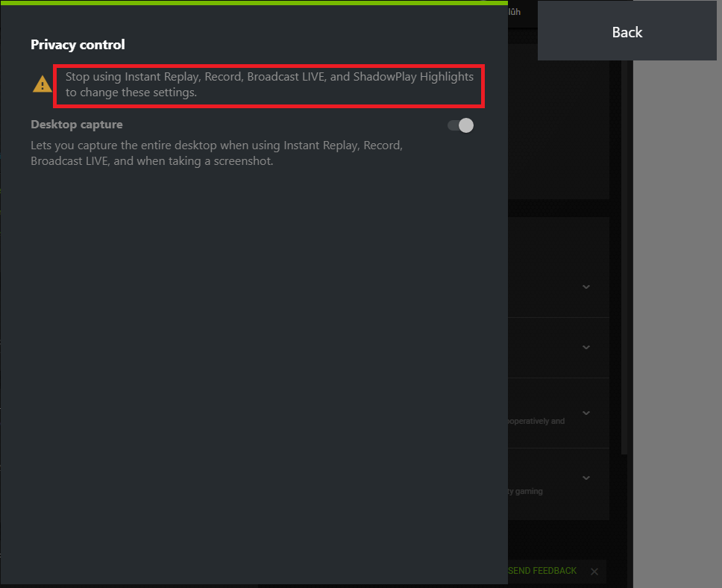The image size is (722, 588).
Task: Click the dimmed 'operatively and' text
Action: point(536,421)
